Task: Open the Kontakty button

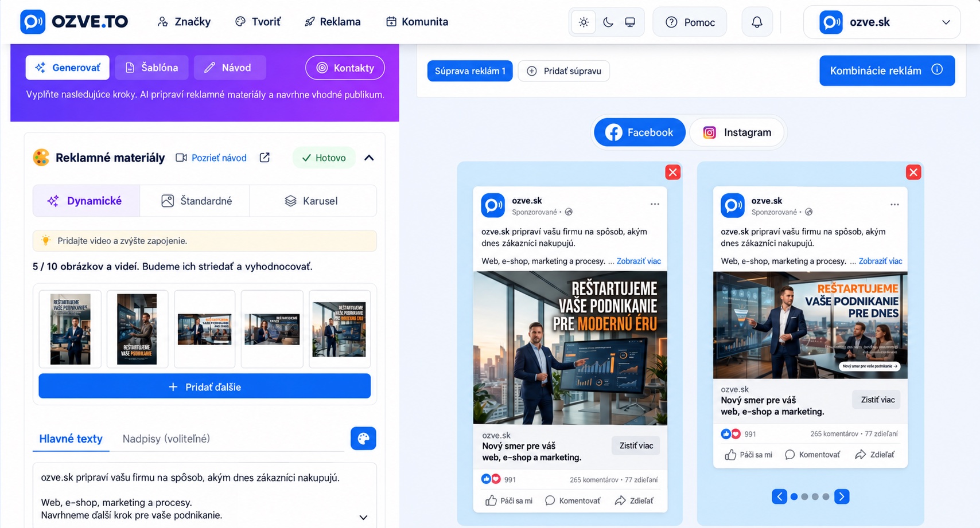Action: [345, 68]
